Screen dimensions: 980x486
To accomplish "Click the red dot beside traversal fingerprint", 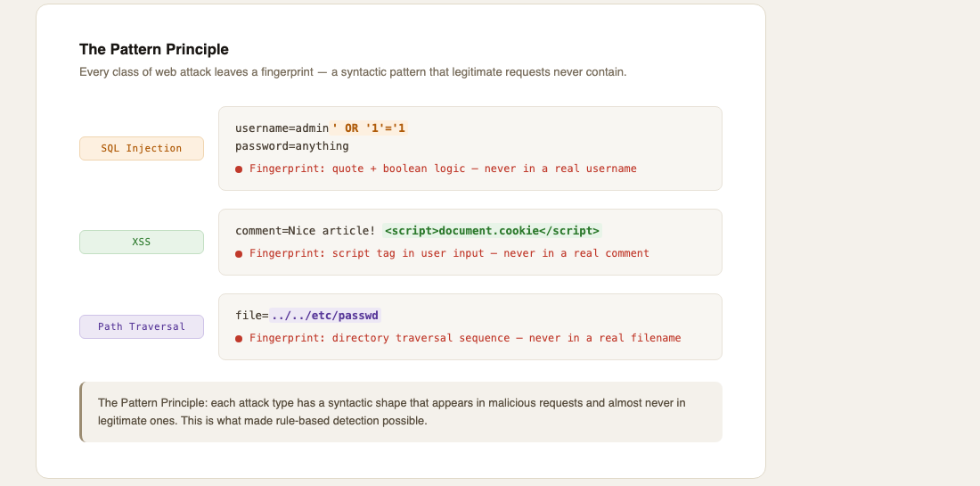I will (239, 338).
